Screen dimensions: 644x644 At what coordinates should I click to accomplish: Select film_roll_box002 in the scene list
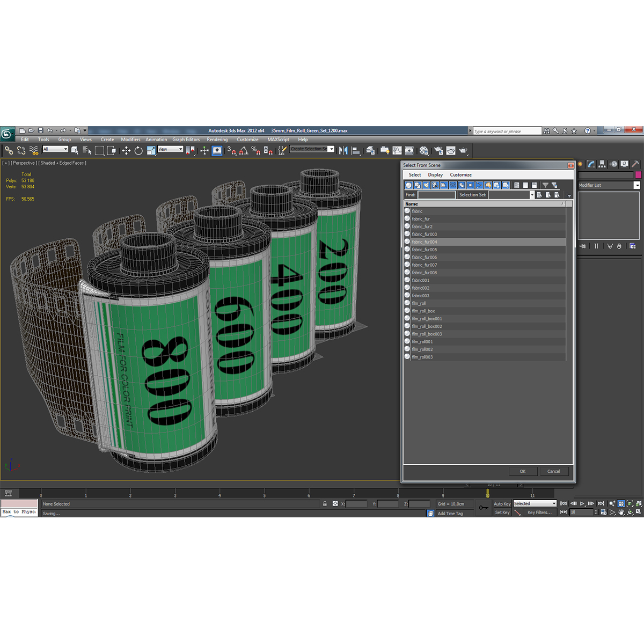pyautogui.click(x=485, y=326)
